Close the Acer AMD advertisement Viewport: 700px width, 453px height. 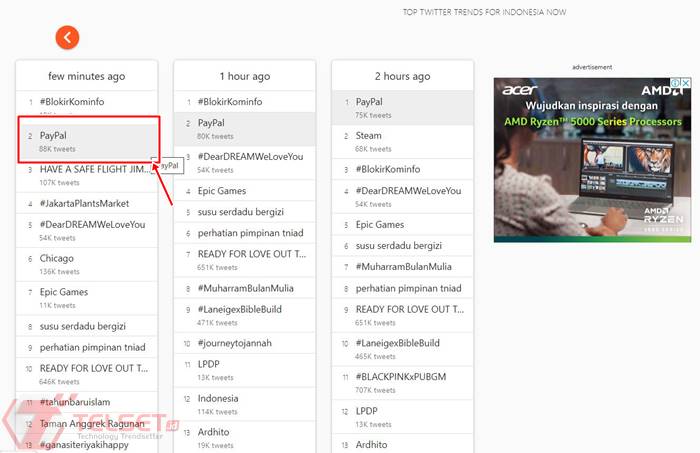pos(687,83)
